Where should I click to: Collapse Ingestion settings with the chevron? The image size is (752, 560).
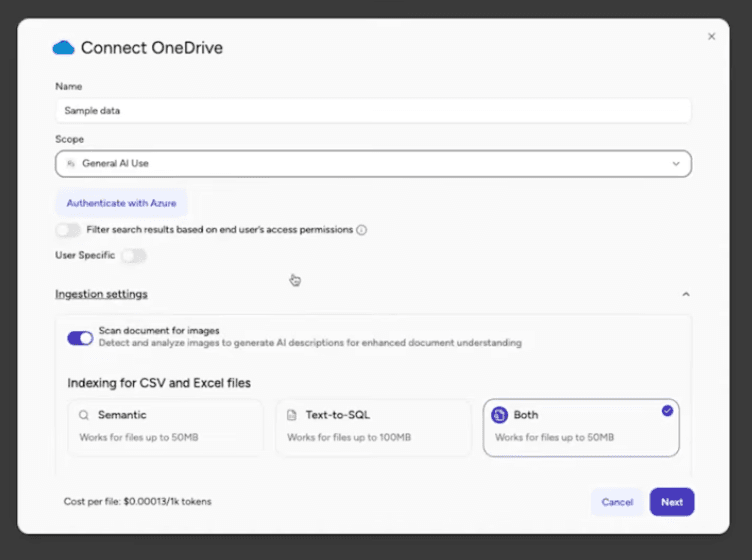pyautogui.click(x=686, y=294)
